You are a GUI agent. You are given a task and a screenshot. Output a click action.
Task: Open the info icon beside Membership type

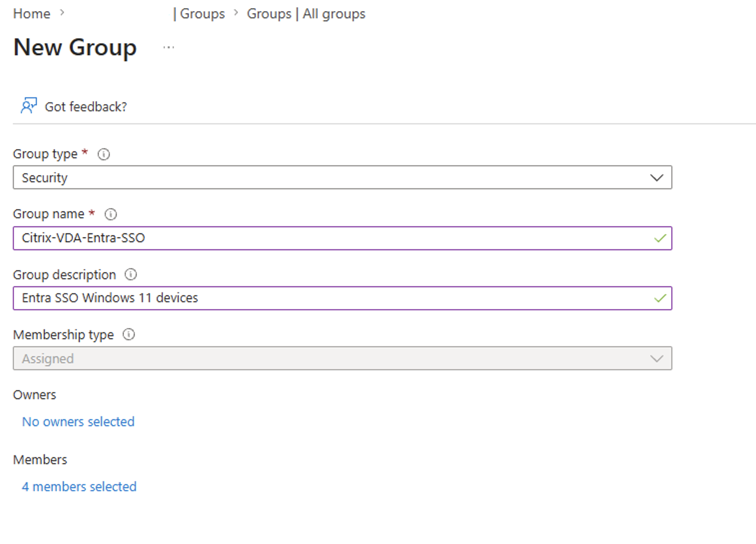tap(129, 334)
